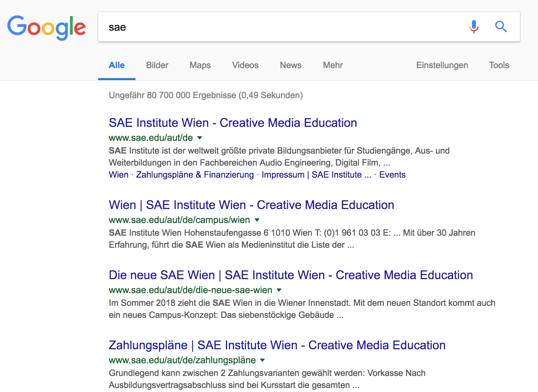Expand dropdown arrow next to campus/wien URL
Viewport: 538px width, 392px height.
[257, 220]
